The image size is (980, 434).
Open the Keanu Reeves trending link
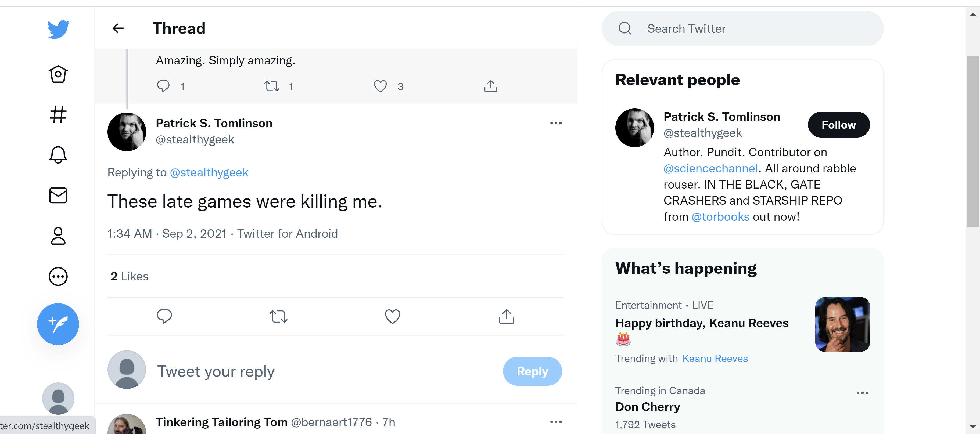pyautogui.click(x=715, y=359)
